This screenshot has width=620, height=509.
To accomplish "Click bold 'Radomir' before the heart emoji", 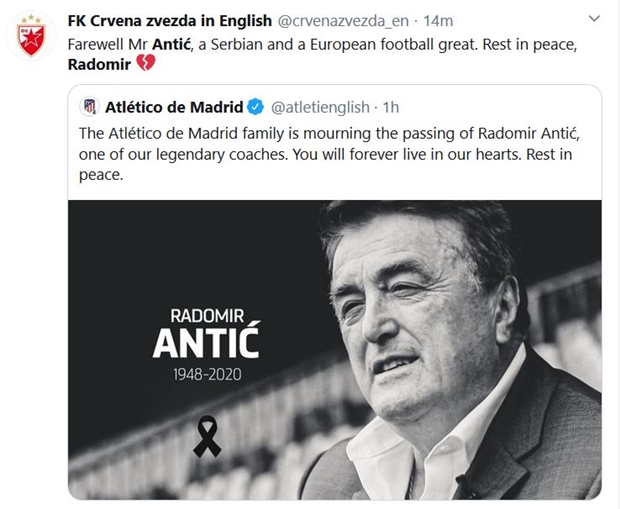I will point(100,64).
